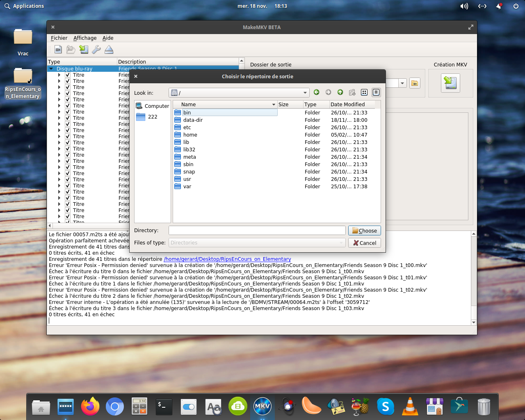Create a new folder in file dialog
Screen dimensions: 525x420
352,92
